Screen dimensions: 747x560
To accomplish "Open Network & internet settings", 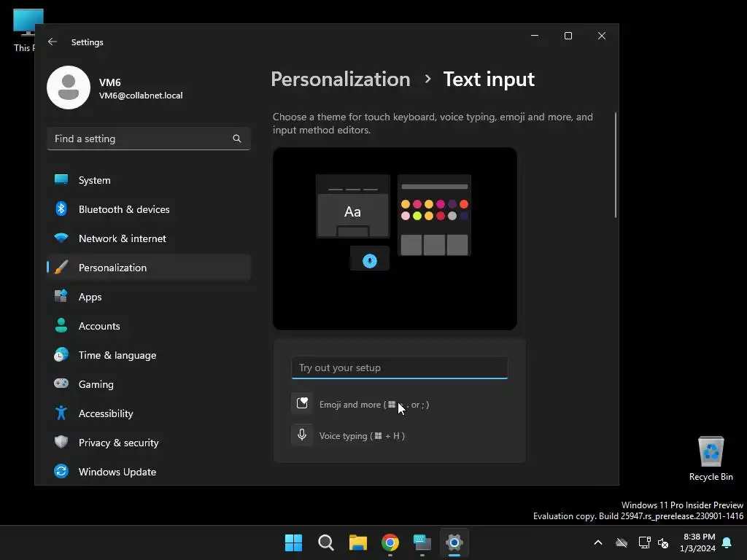I will click(x=149, y=238).
